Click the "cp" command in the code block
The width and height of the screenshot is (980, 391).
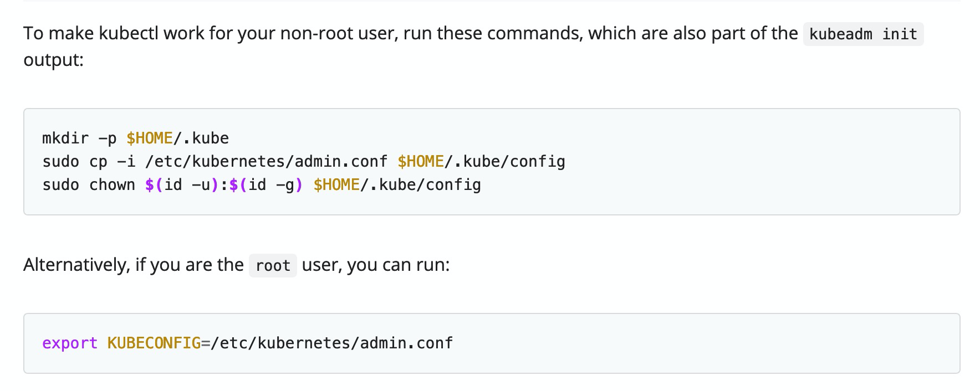click(98, 161)
